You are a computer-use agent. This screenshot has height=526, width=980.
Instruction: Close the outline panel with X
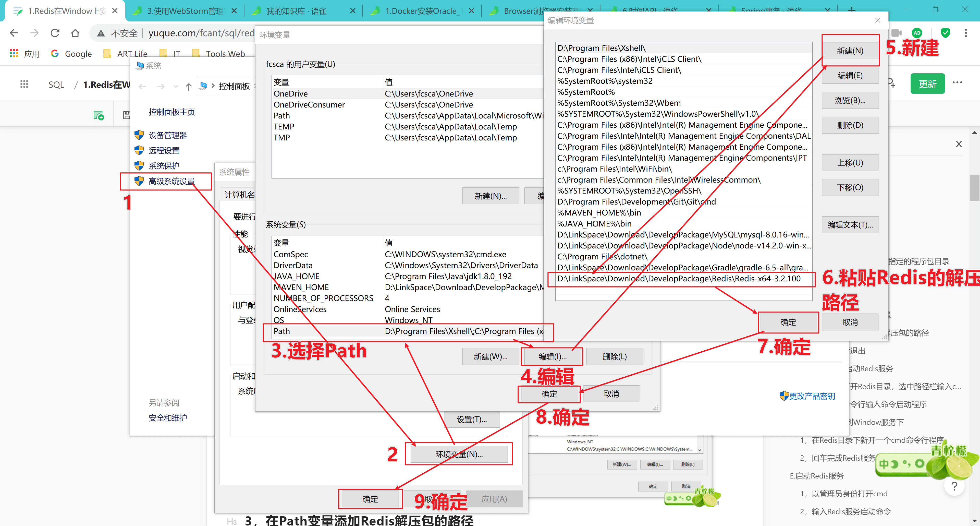(x=959, y=144)
